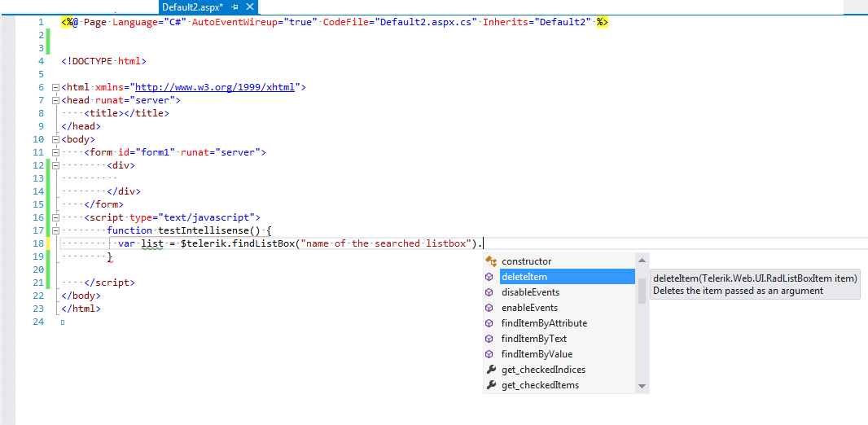Image resolution: width=868 pixels, height=425 pixels.
Task: Click the constructor class icon
Action: tap(490, 261)
